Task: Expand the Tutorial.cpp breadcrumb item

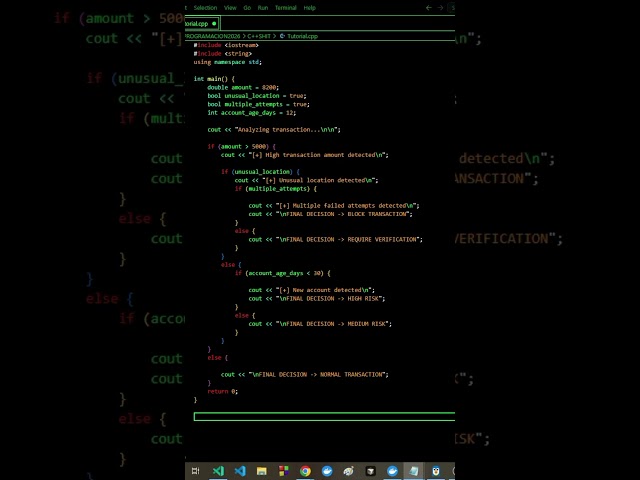Action: pyautogui.click(x=302, y=36)
